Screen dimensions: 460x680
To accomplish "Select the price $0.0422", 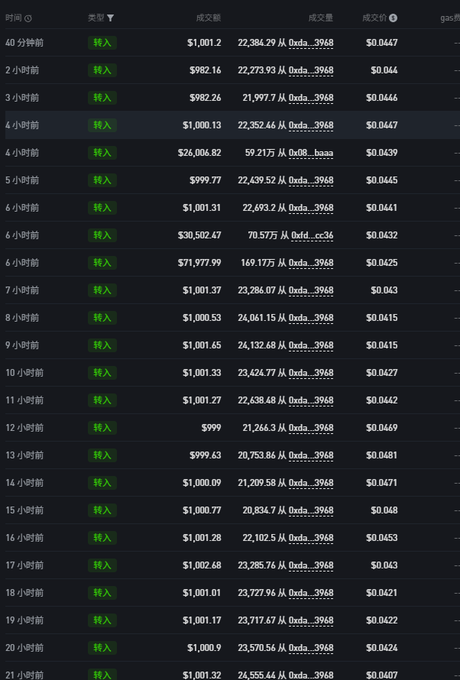I will pos(382,620).
